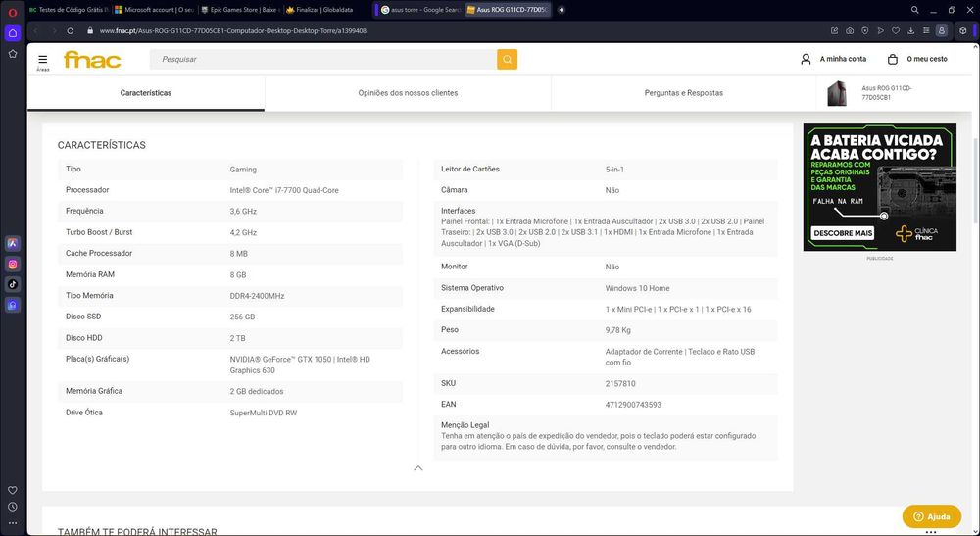Switch to Finalizar Globaldata tab
Viewport: 980px width, 536px height.
click(x=325, y=10)
